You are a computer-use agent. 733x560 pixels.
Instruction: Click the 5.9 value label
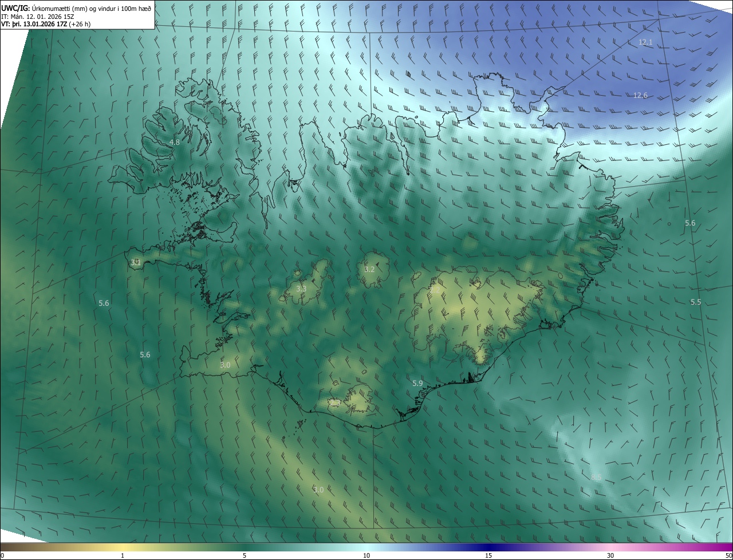(x=417, y=383)
